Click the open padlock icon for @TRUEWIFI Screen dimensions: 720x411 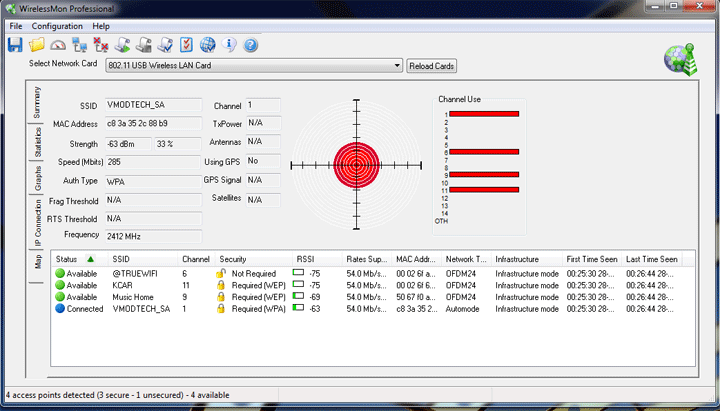[x=220, y=273]
